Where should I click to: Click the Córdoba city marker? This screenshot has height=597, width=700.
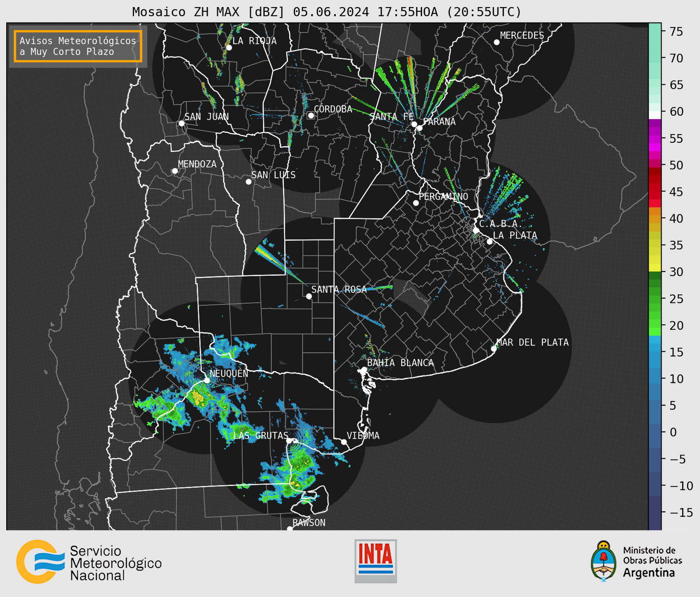[x=311, y=115]
